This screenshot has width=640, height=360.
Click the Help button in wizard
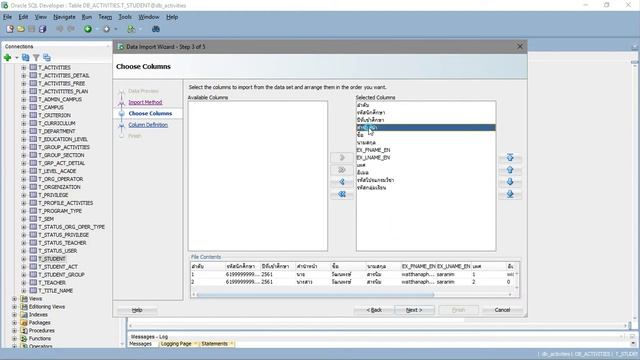[x=137, y=310]
